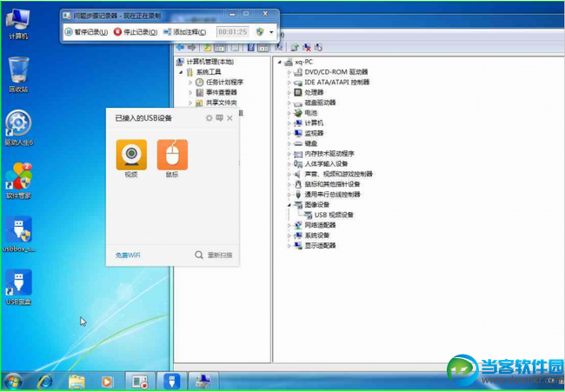Click 添加注释 to add a comment

[185, 32]
